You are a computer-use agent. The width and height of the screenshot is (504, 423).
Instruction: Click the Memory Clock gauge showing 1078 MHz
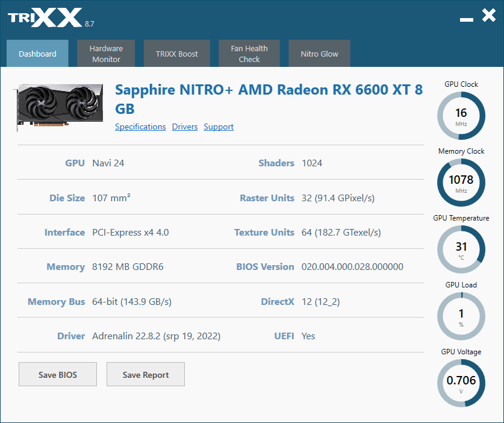tap(461, 183)
